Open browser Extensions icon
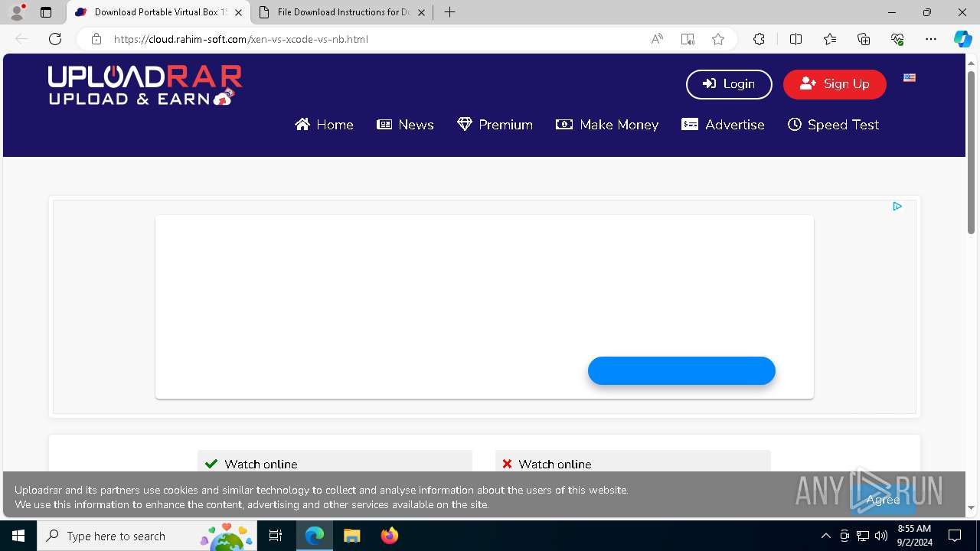Viewport: 980px width, 551px height. (x=759, y=39)
